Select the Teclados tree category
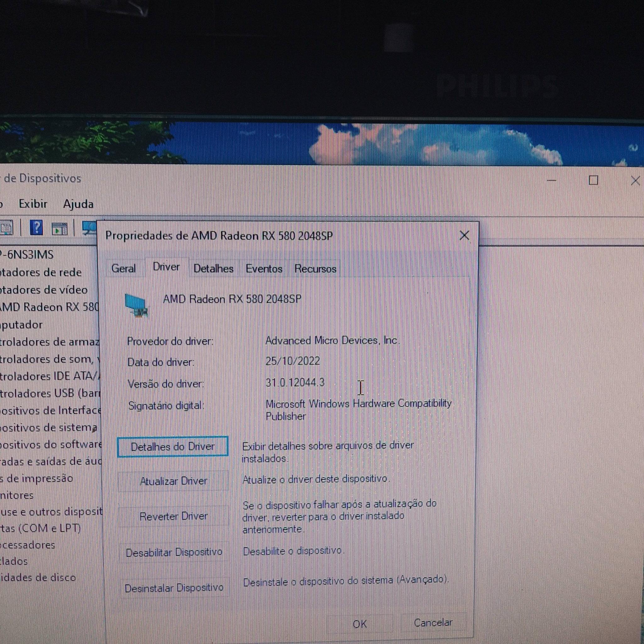Screen dimensions: 644x644 click(14, 561)
